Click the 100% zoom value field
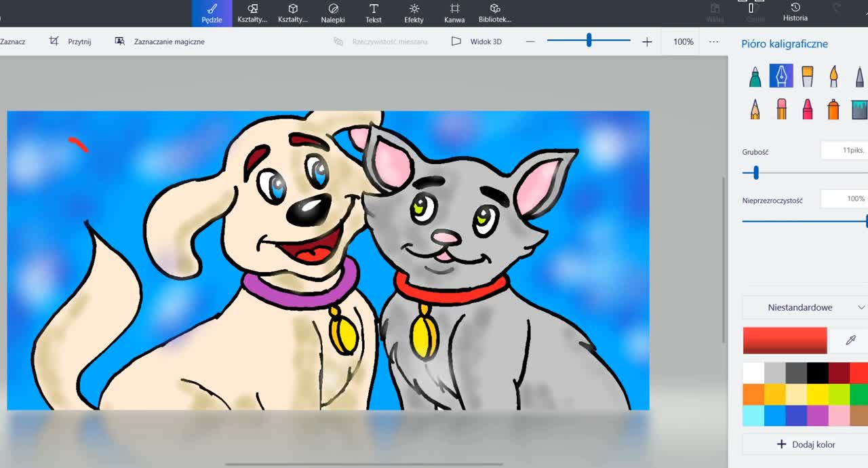Screen dimensions: 868x468 coord(683,41)
